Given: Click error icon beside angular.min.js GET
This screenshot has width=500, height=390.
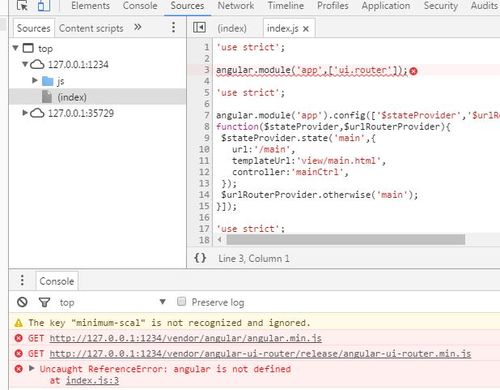Looking at the screenshot, I should tap(19, 338).
